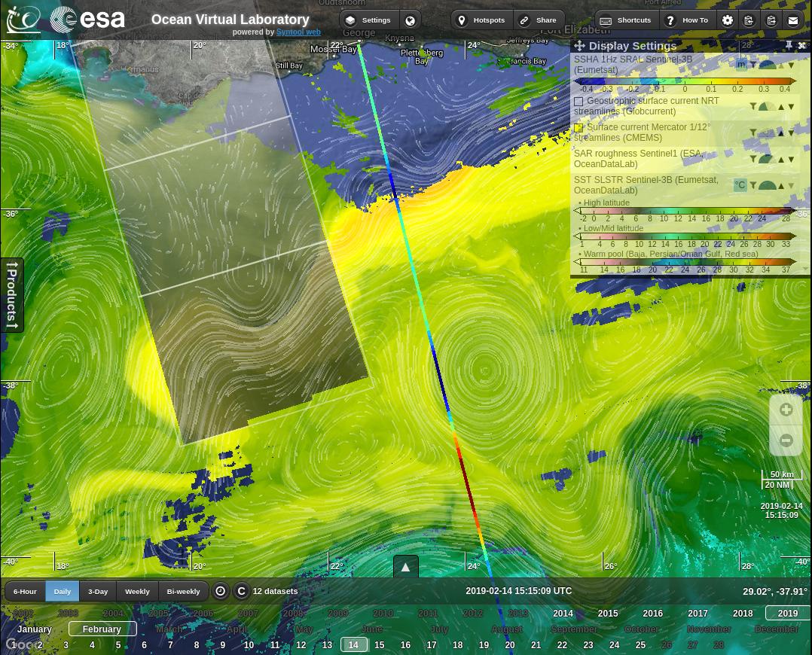This screenshot has width=812, height=655.
Task: Open the Products side panel
Action: pyautogui.click(x=12, y=294)
